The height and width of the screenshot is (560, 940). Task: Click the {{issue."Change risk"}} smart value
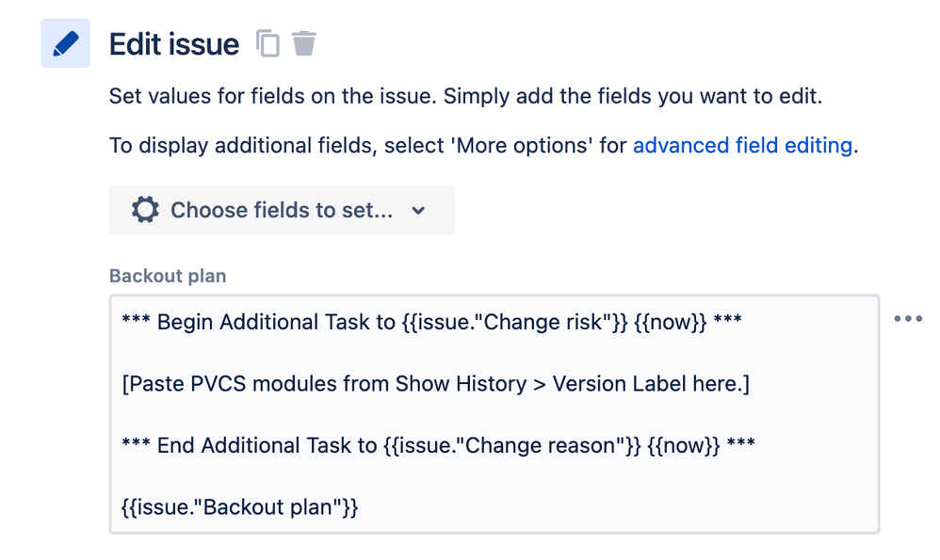click(x=515, y=322)
